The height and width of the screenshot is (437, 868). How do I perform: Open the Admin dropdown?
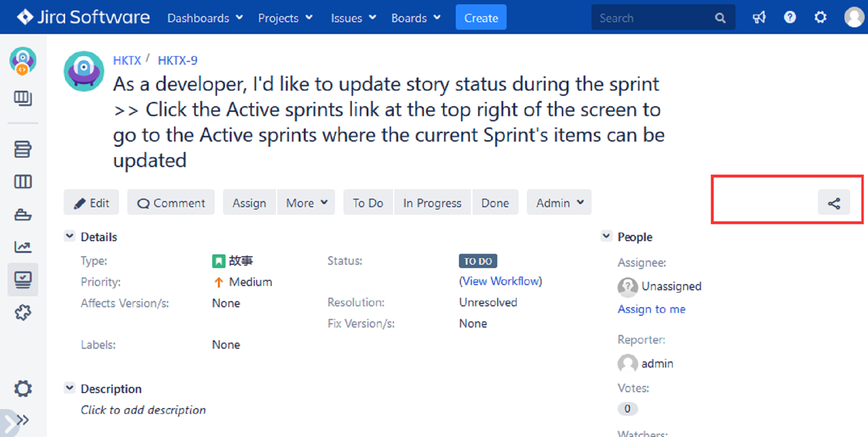pyautogui.click(x=559, y=202)
